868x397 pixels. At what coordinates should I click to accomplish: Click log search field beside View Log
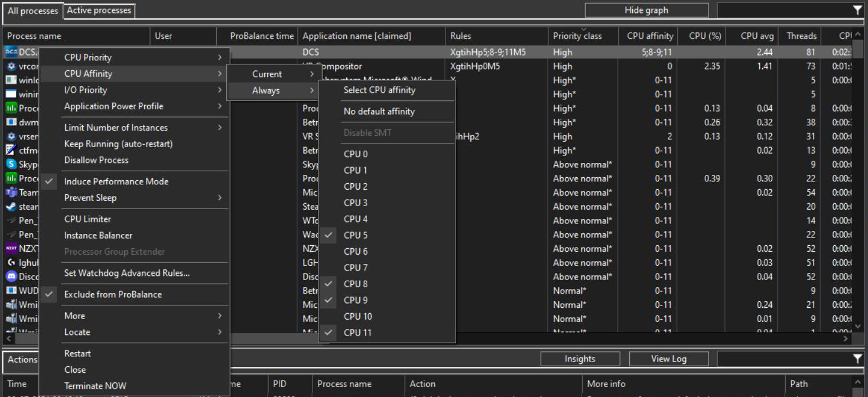(784, 359)
